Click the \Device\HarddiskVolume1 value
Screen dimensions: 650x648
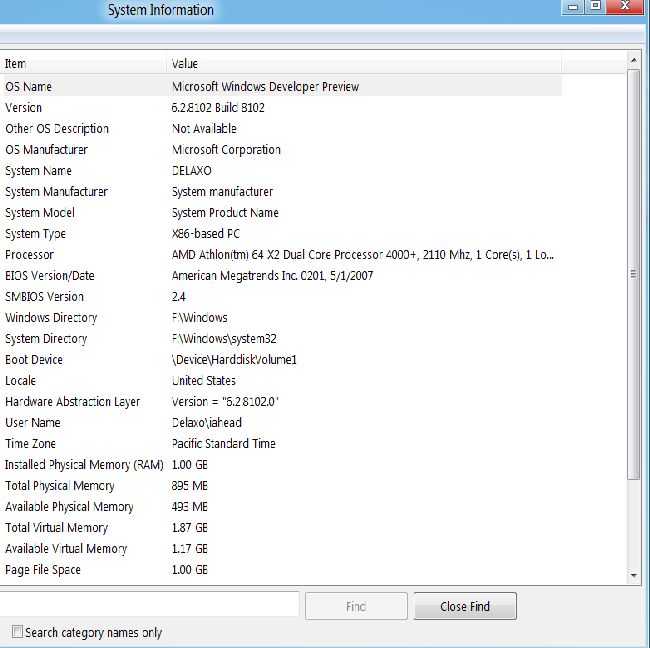234,359
